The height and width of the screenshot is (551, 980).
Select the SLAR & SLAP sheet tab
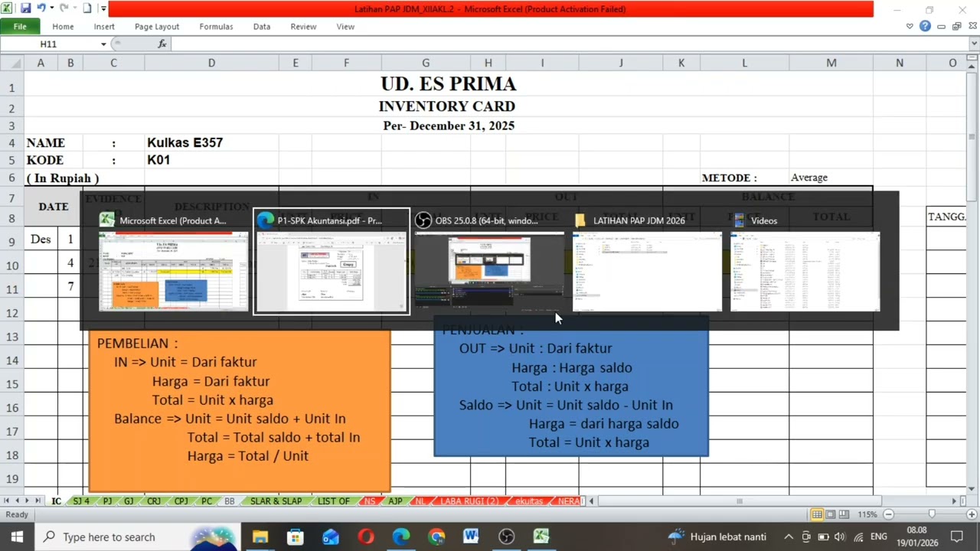[276, 501]
